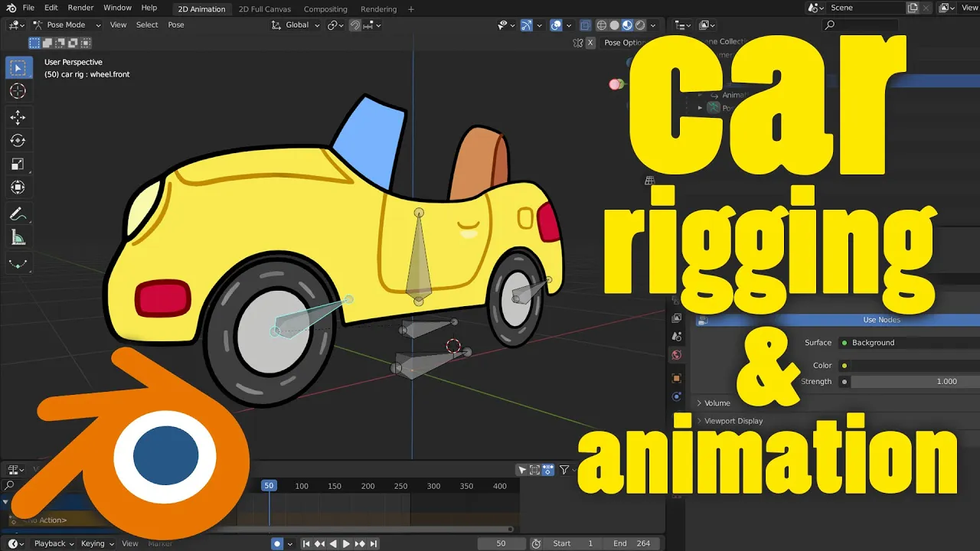Screen dimensions: 980x551
Task: Switch to solid viewport shading
Action: (614, 24)
